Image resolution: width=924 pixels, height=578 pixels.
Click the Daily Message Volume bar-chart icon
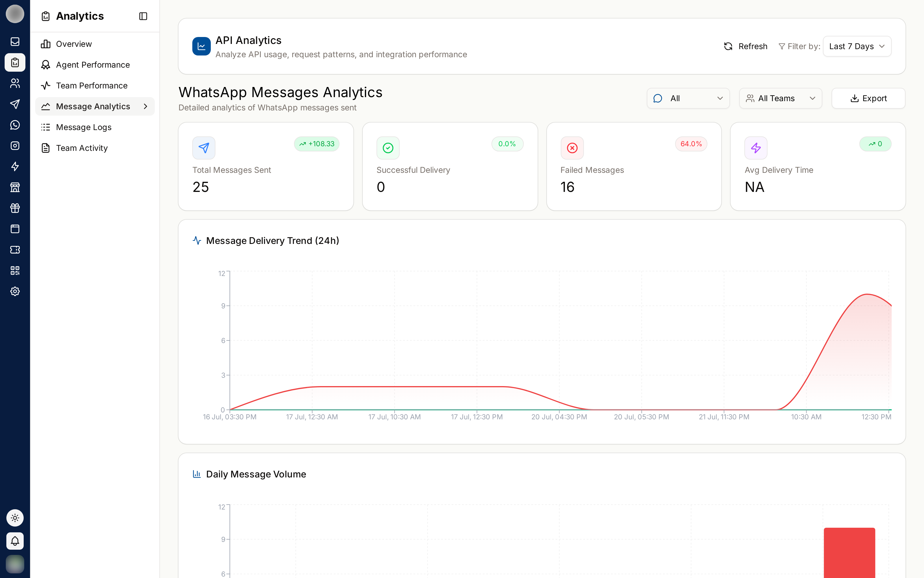pos(197,474)
